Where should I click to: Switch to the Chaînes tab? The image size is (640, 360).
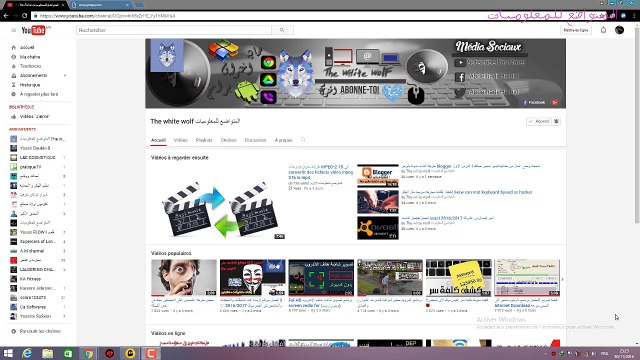tap(229, 140)
